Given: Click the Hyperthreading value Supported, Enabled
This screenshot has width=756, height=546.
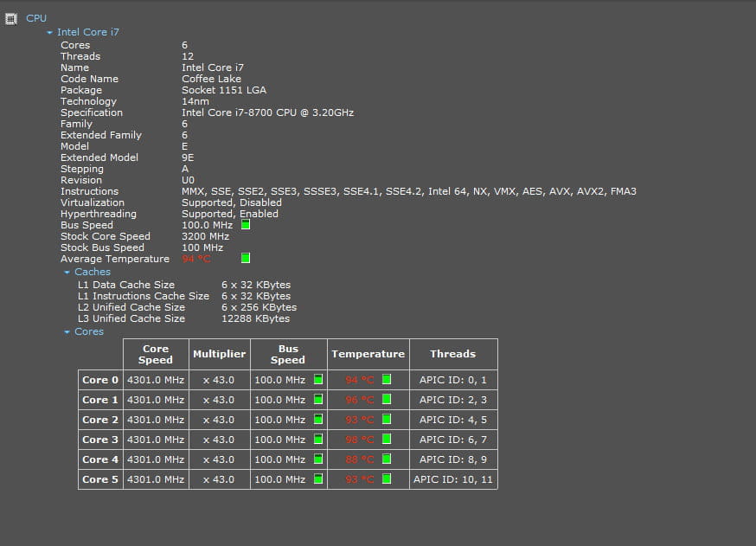Looking at the screenshot, I should 230,214.
